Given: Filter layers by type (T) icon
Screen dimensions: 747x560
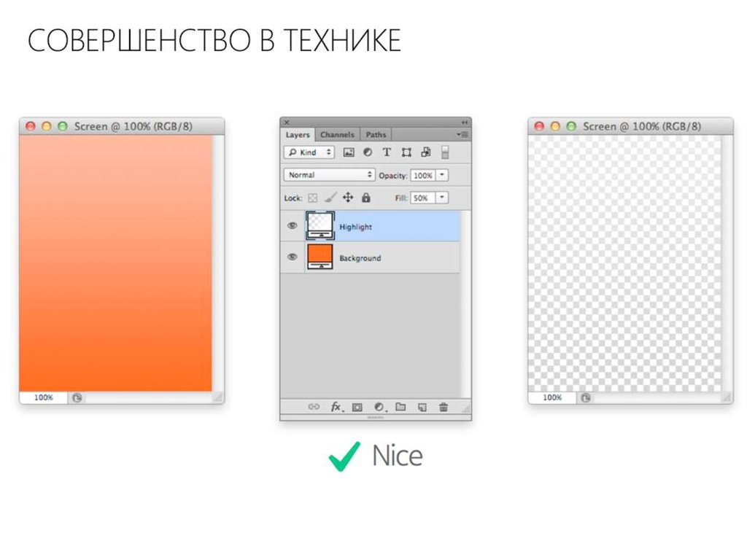Looking at the screenshot, I should pos(387,152).
